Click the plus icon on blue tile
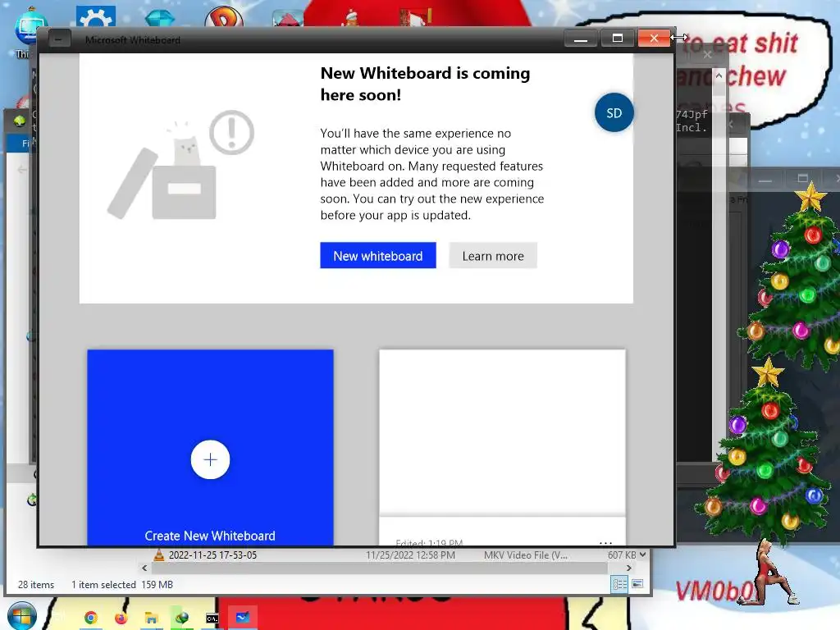840x630 pixels. 211,459
